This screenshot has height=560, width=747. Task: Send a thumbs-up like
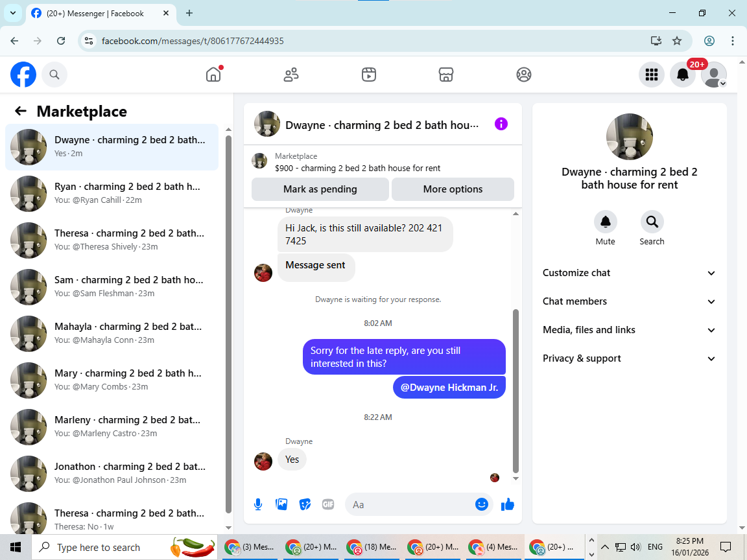click(508, 504)
